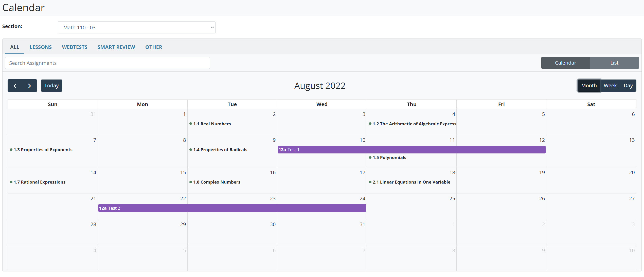The image size is (644, 277).
Task: Go to the previous month with left arrow
Action: (x=15, y=86)
